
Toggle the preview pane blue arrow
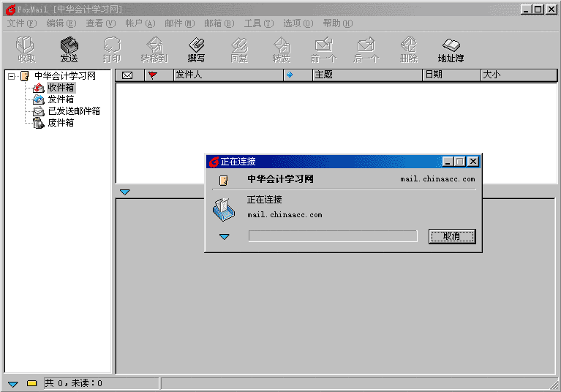click(124, 192)
